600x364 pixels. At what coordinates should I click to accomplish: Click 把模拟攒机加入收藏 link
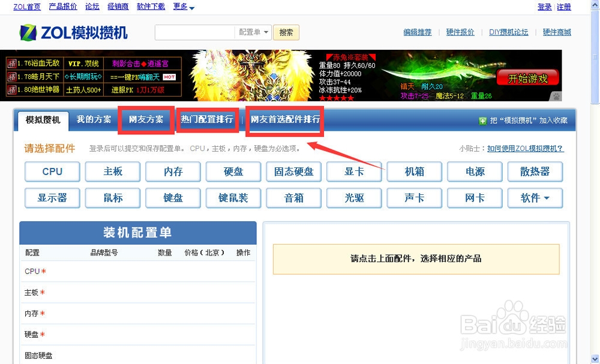[x=529, y=121]
